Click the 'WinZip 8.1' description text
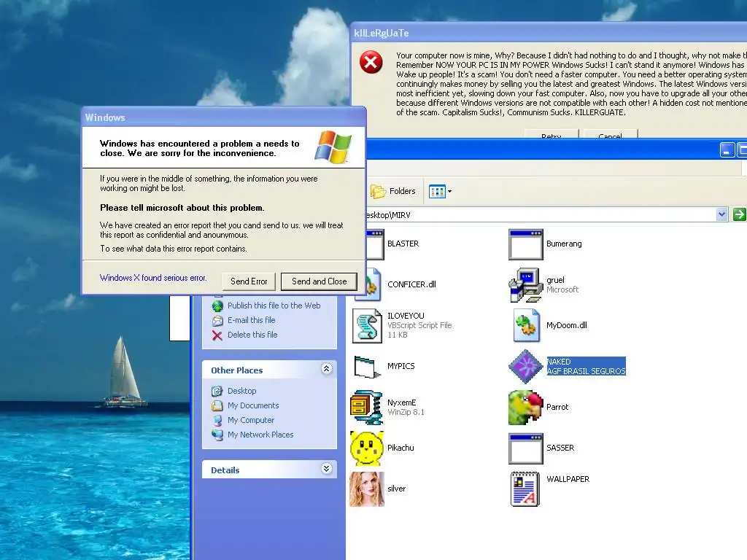Image resolution: width=747 pixels, height=560 pixels. [x=406, y=413]
